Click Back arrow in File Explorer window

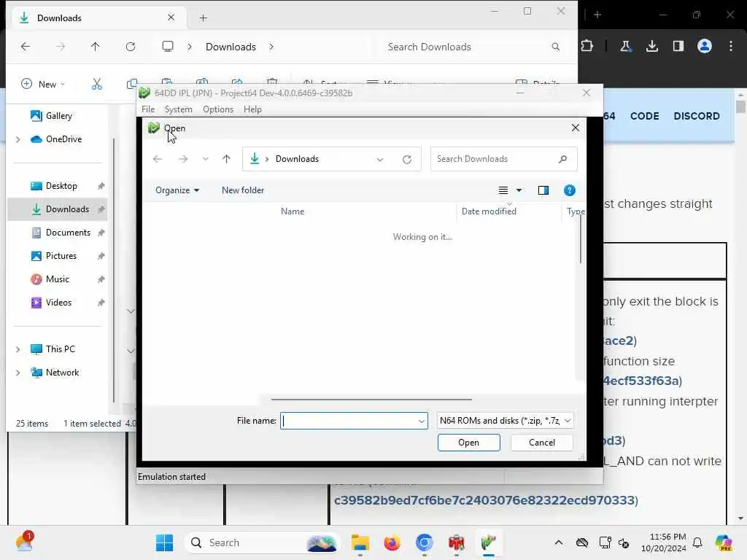[x=26, y=47]
